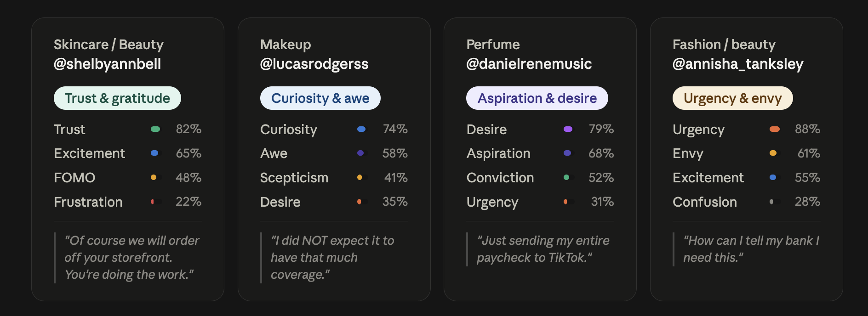
Task: Open the @shelbyannbell profile handle
Action: click(108, 64)
